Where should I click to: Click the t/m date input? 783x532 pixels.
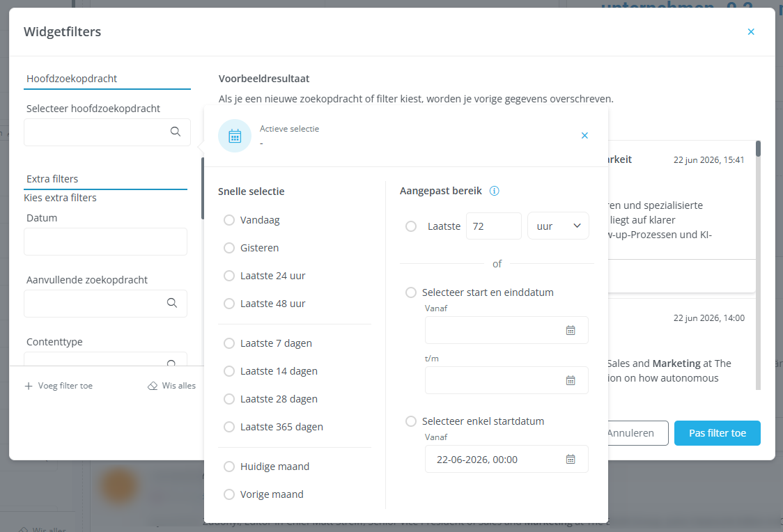[x=506, y=380]
